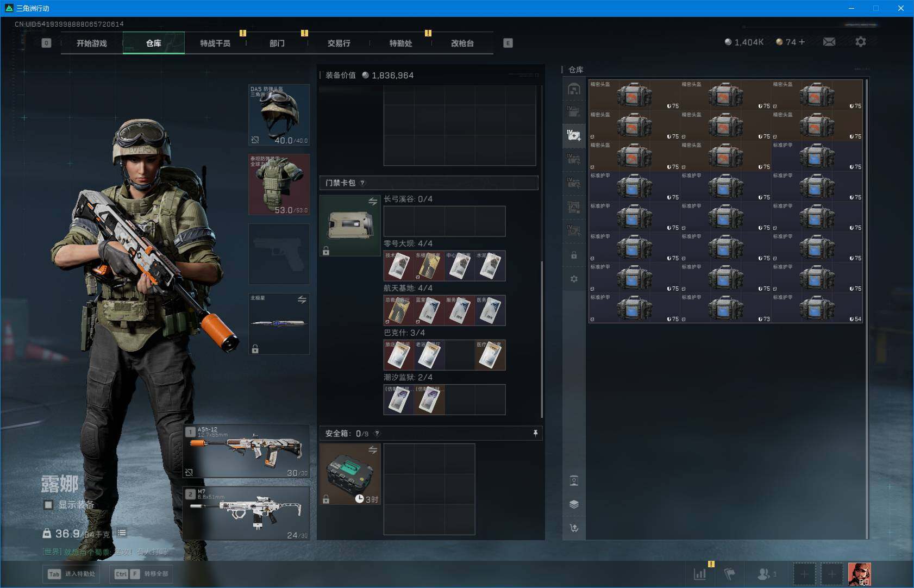Click the swap arrows on the 门禁卡包 card case
This screenshot has width=914, height=588.
click(x=373, y=202)
